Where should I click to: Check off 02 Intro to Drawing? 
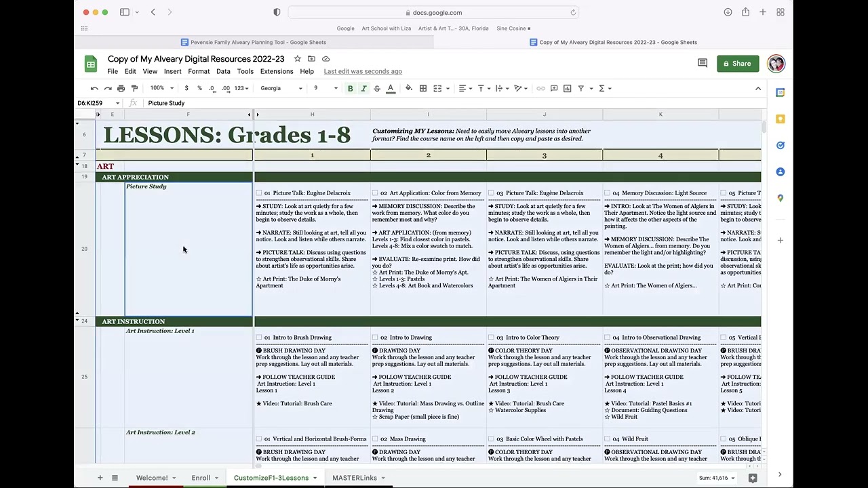(x=375, y=338)
